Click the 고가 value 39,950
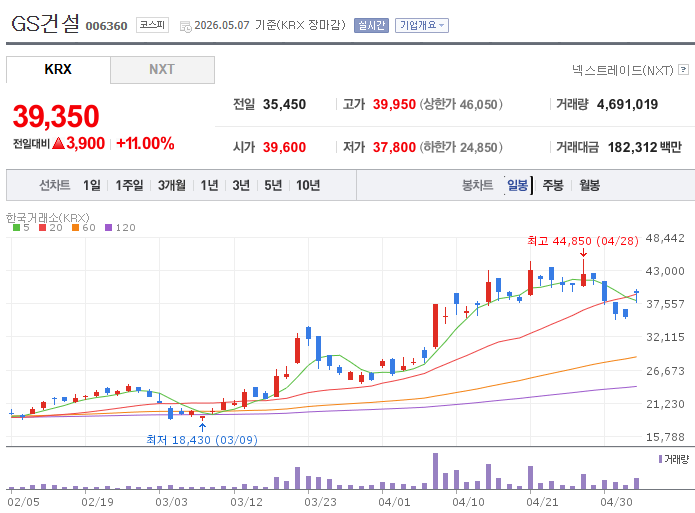This screenshot has height=513, width=695. click(394, 104)
